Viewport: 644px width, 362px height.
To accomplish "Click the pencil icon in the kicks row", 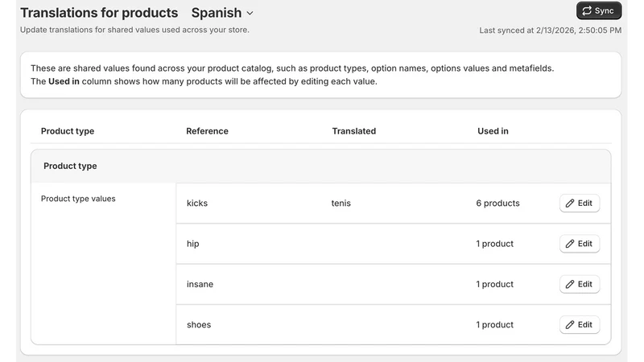I will tap(570, 204).
